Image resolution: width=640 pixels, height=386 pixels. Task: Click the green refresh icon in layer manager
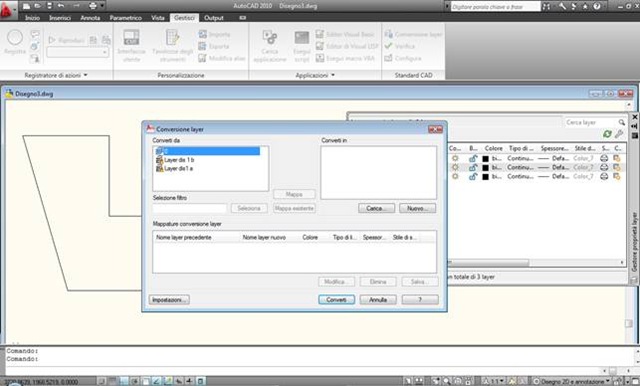pos(607,134)
